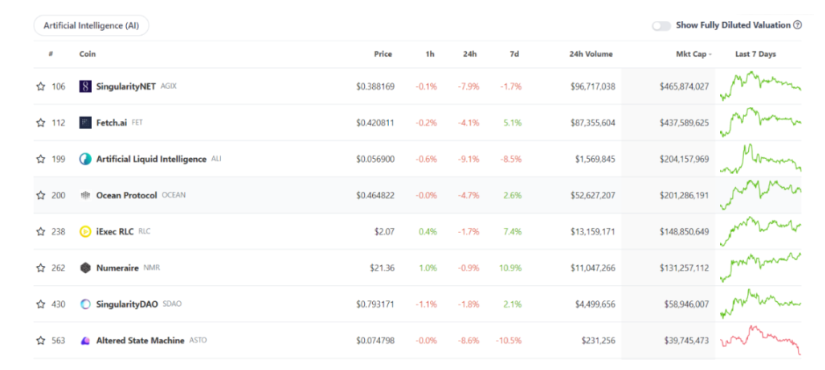The image size is (825, 370).
Task: Click the Altered State Machine logo
Action: pos(85,341)
